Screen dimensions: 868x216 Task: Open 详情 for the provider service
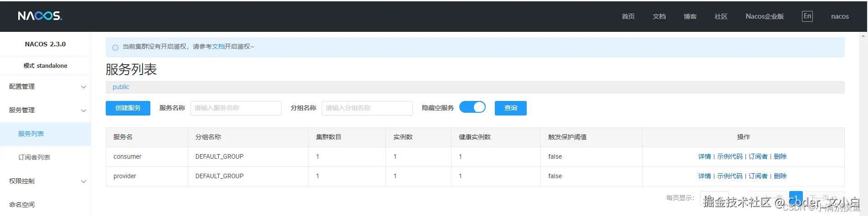click(704, 176)
